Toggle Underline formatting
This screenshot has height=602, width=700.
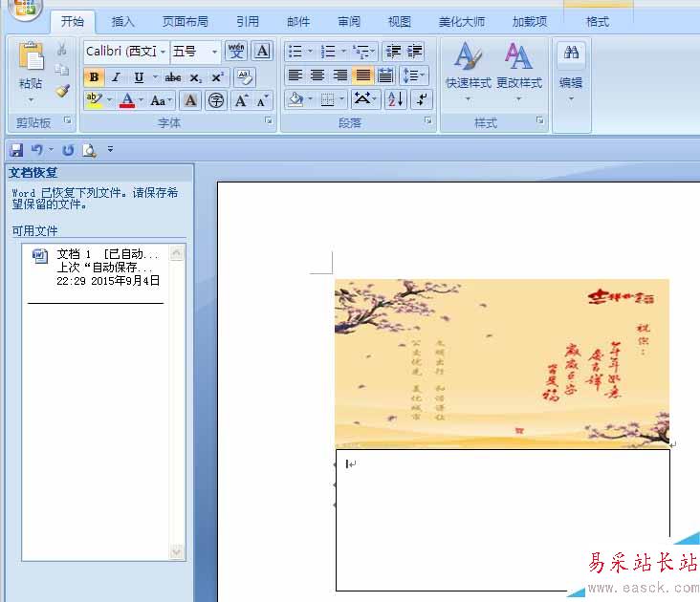[x=139, y=77]
